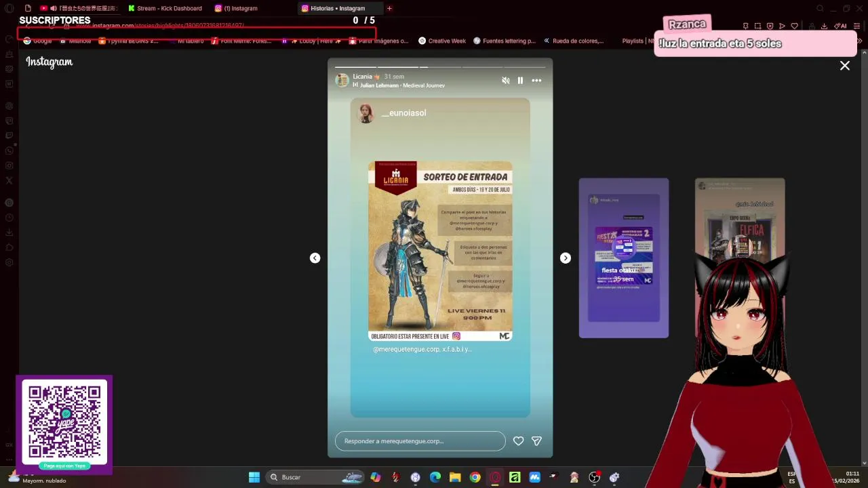868x488 pixels.
Task: Open Microsoft Edge from the taskbar
Action: (435, 478)
